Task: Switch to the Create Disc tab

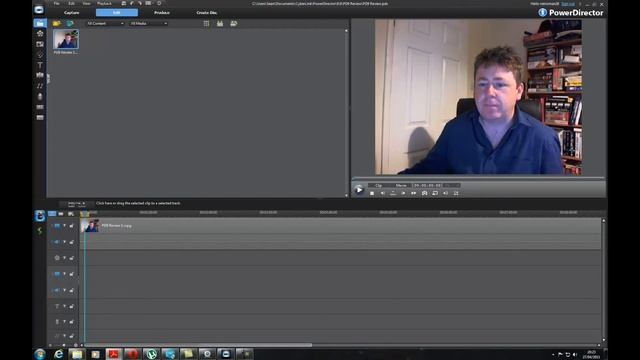Action: coord(207,13)
